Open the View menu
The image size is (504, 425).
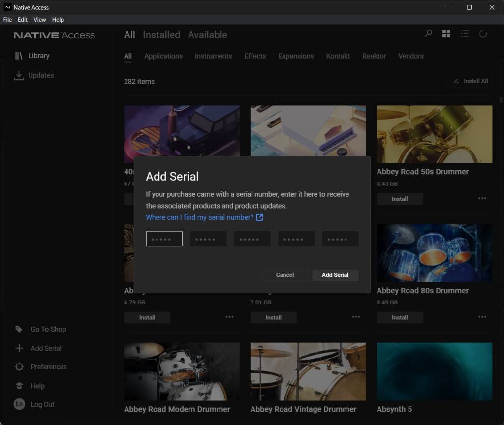click(40, 20)
